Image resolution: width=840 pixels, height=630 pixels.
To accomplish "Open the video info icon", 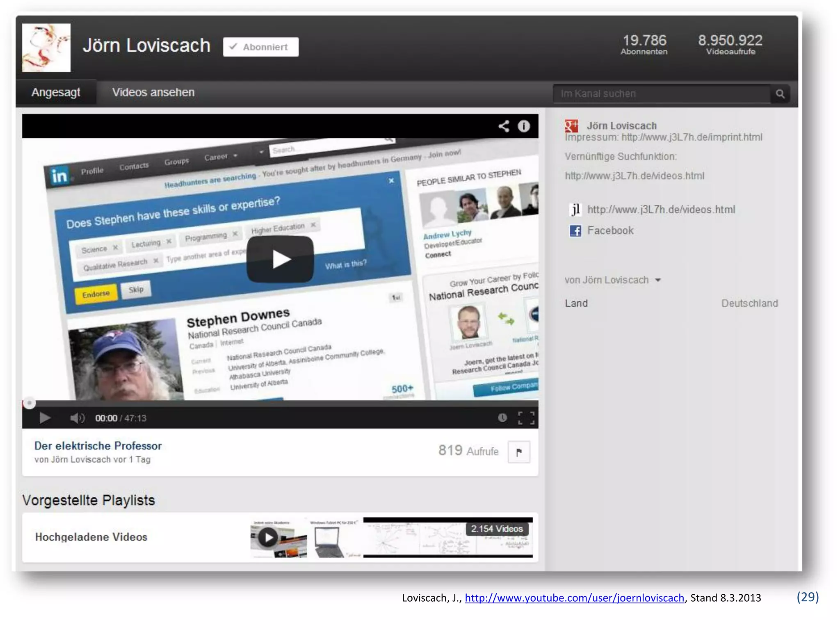I will (524, 126).
